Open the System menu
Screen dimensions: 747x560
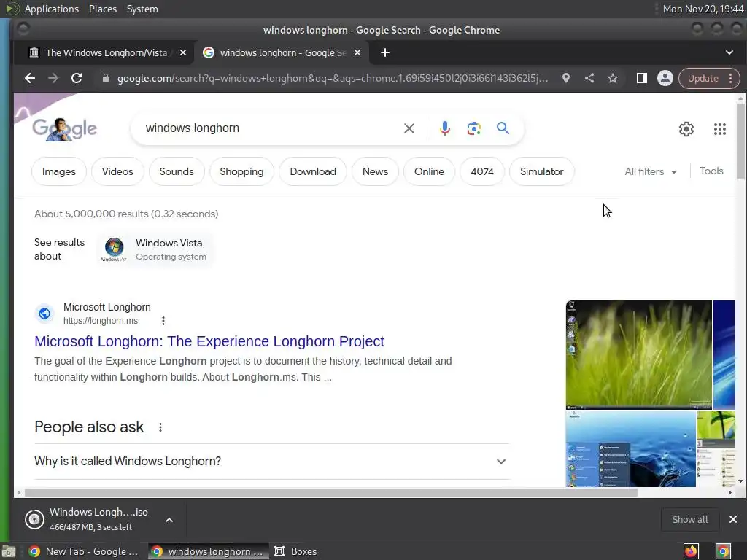pyautogui.click(x=142, y=9)
